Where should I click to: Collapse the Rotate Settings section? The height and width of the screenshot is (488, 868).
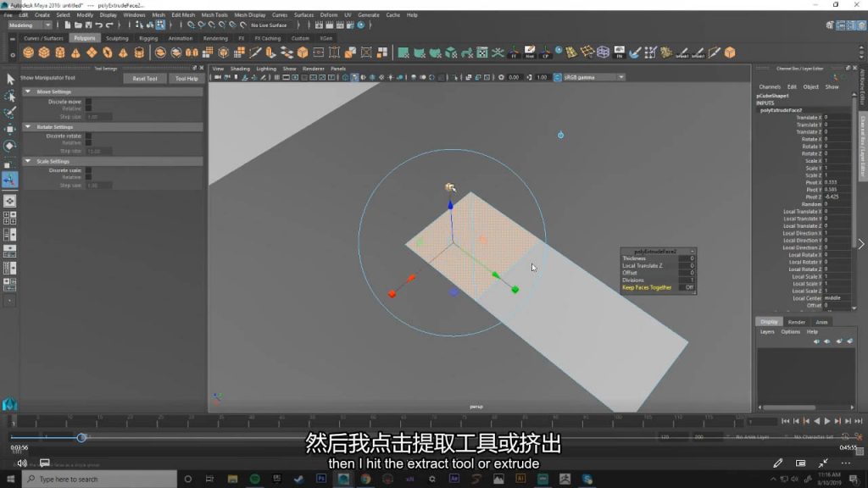(x=28, y=127)
